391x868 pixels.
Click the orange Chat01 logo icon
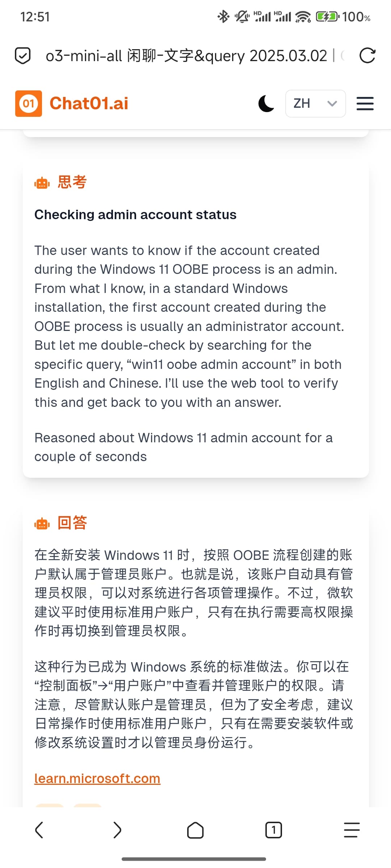click(x=29, y=103)
